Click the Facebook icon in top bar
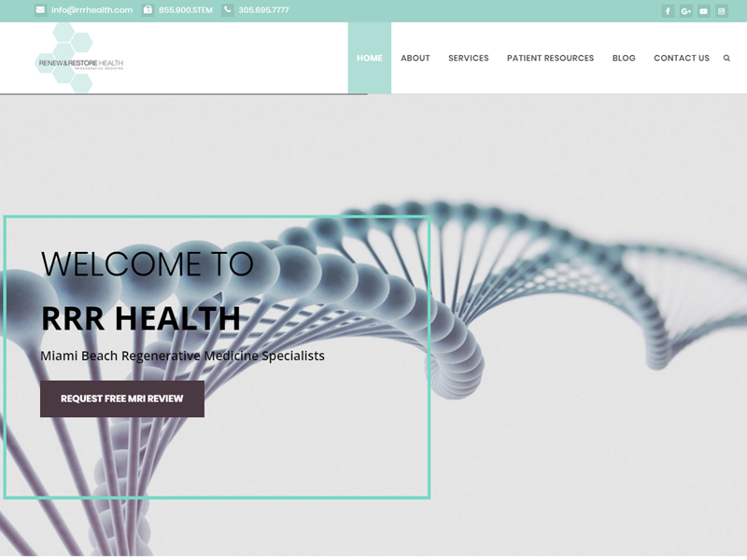The height and width of the screenshot is (560, 747). [668, 11]
